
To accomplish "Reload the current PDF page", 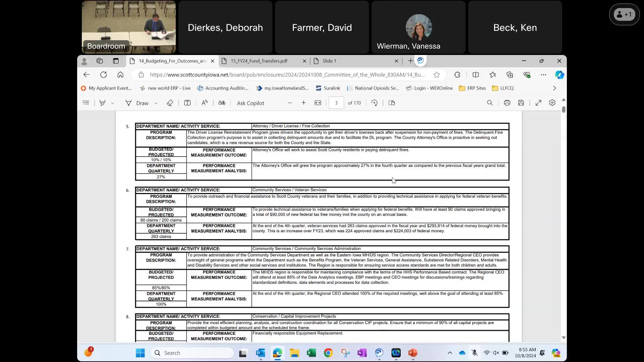I will click(x=103, y=75).
